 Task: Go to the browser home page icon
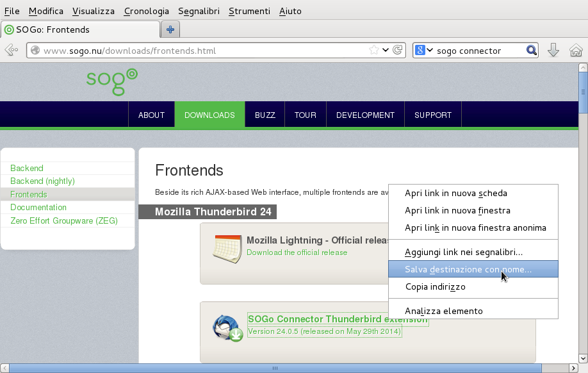tap(576, 51)
